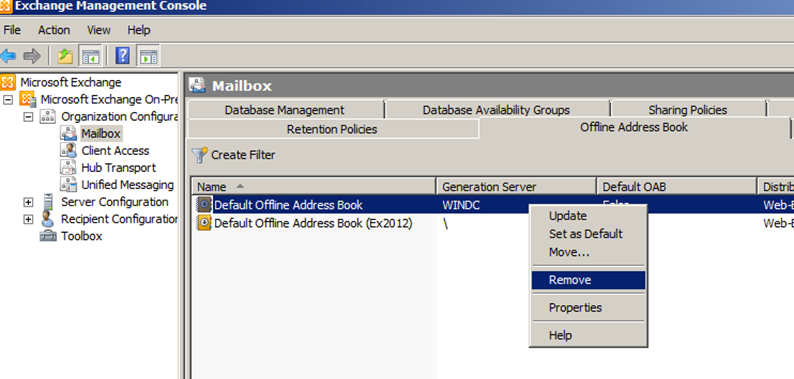Click the Create Filter link
Screen dimensions: 794x379
(243, 155)
